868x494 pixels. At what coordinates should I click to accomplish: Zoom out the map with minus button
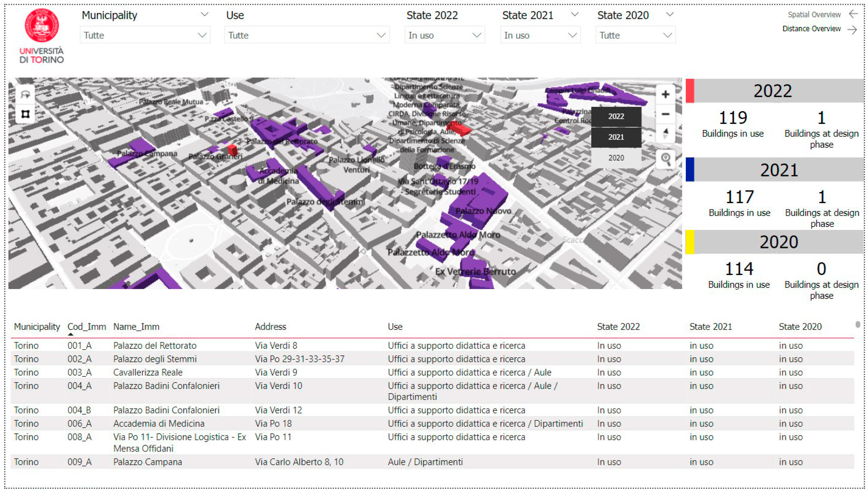pyautogui.click(x=665, y=114)
